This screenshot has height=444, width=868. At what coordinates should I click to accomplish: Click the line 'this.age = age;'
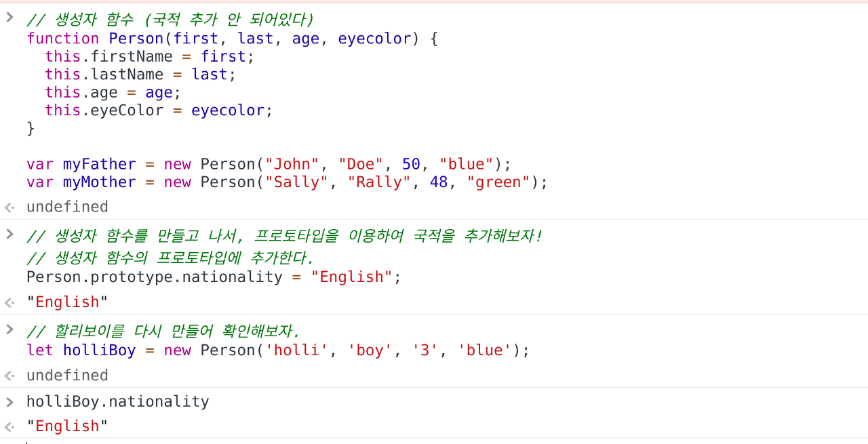(x=113, y=92)
